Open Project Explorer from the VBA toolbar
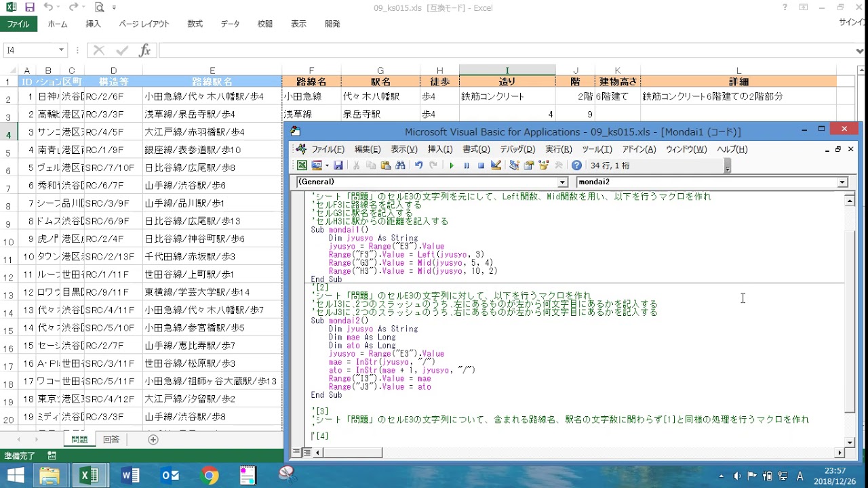Screen dimensions: 868x488 [x=514, y=165]
